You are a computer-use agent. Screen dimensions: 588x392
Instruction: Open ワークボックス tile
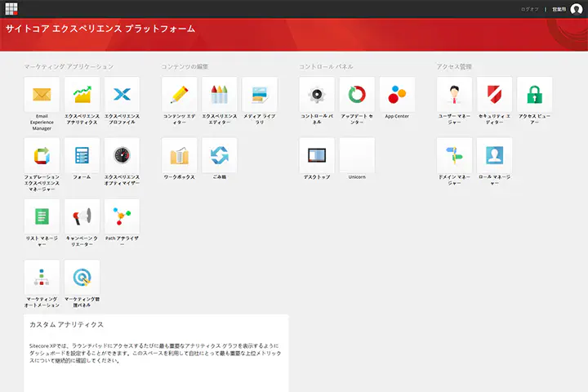pos(179,155)
